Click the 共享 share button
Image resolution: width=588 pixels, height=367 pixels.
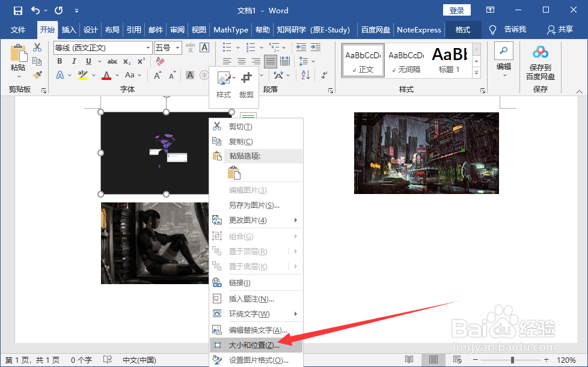pos(560,29)
